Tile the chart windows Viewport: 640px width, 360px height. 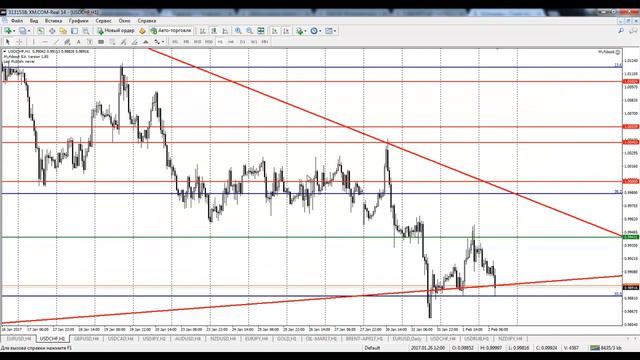point(260,31)
